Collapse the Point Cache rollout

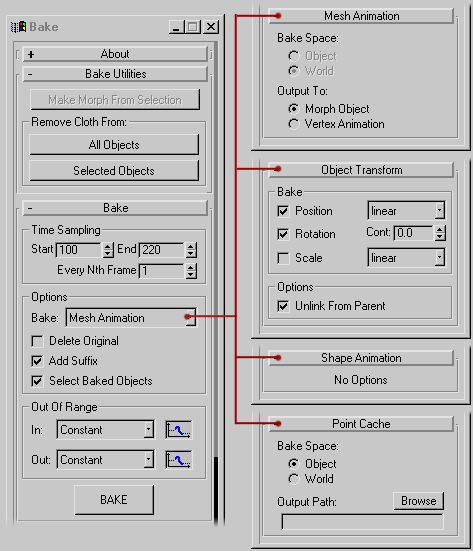(361, 424)
